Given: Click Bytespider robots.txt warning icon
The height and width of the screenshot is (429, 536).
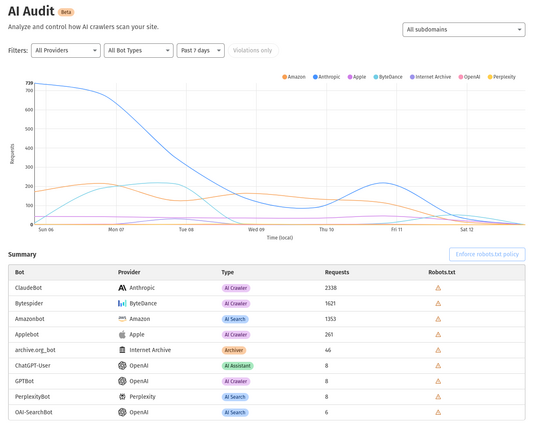Looking at the screenshot, I should [438, 304].
